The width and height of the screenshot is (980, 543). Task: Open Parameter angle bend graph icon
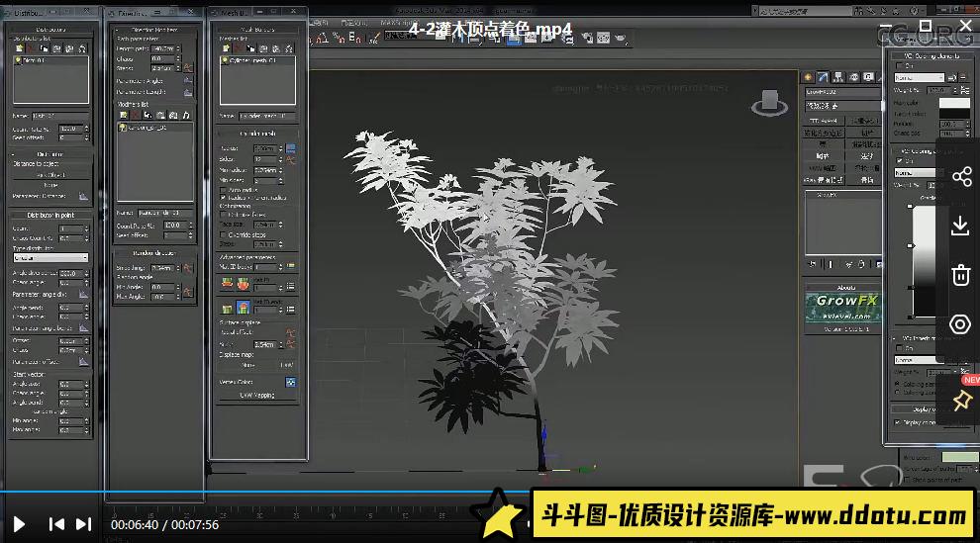83,327
